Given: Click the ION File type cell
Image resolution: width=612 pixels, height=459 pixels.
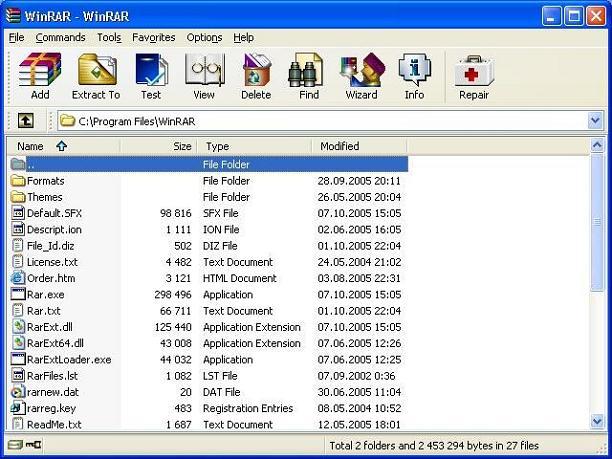Looking at the screenshot, I should click(221, 230).
